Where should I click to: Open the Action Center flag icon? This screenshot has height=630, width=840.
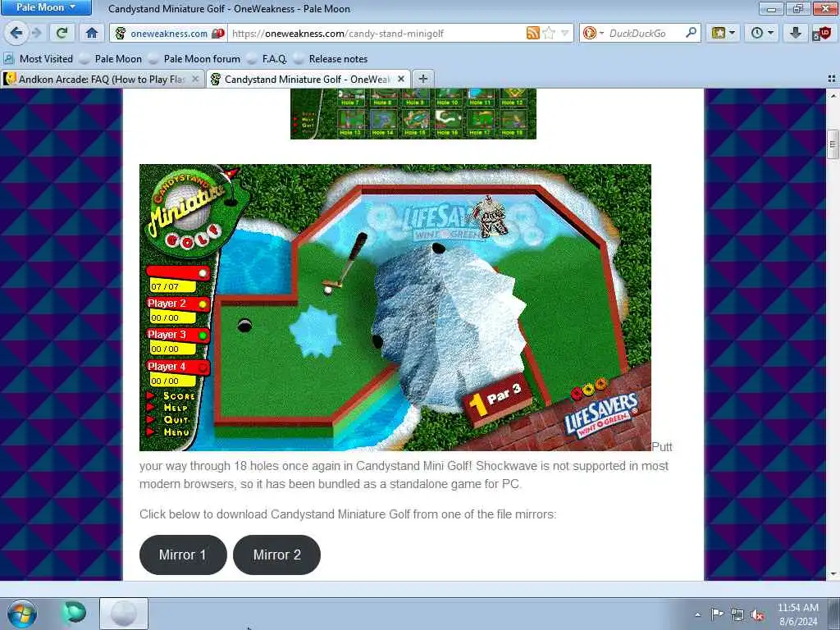[717, 614]
